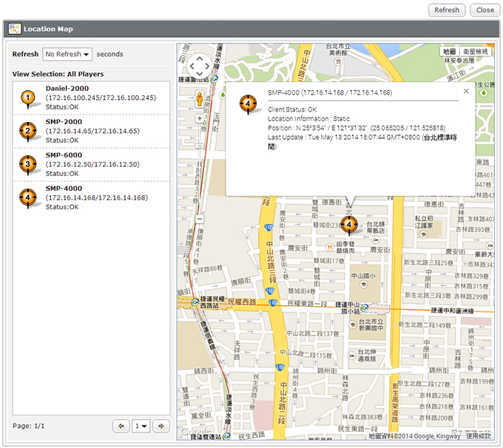Select the Street View pegman icon
This screenshot has height=448, width=503.
(x=200, y=98)
